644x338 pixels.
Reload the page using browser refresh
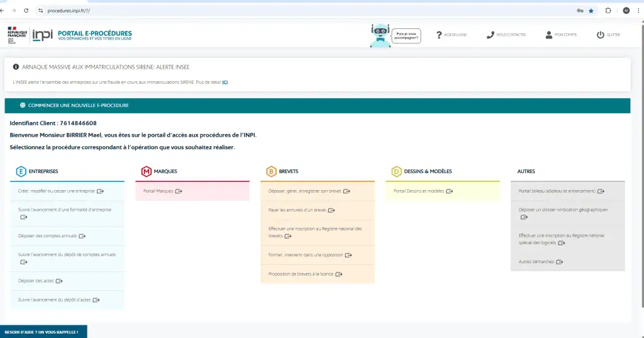26,11
